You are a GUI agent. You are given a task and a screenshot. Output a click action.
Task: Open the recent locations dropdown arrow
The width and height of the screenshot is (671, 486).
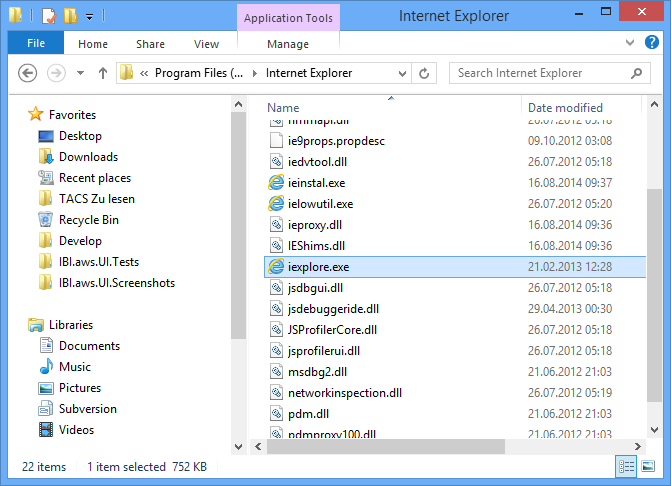79,73
